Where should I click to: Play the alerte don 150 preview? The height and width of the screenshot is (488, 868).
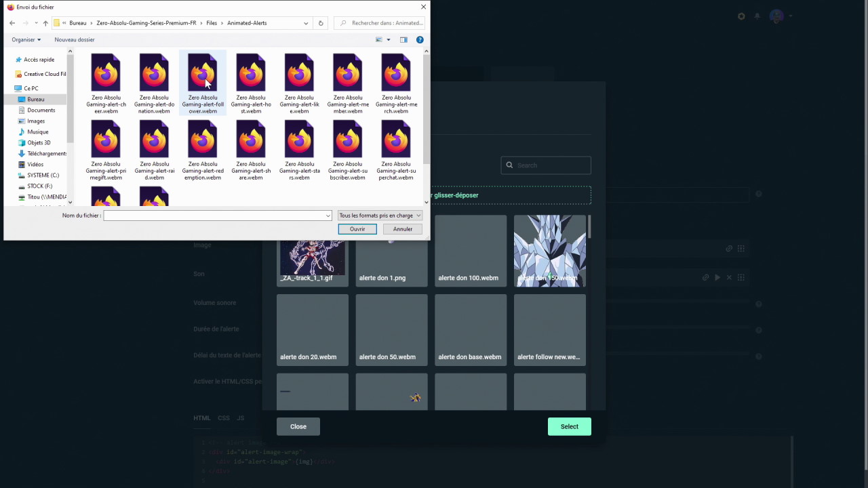(x=717, y=277)
